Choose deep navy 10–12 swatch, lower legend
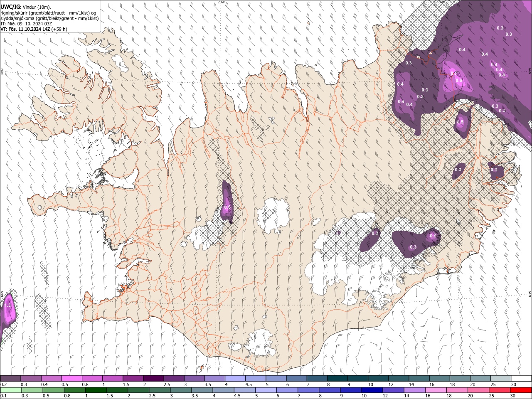 click(x=372, y=390)
